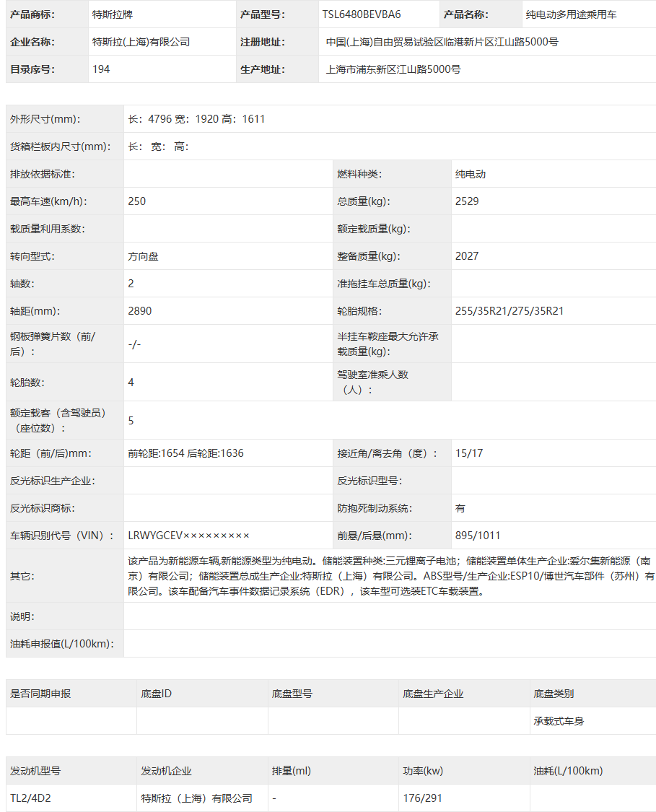This screenshot has width=656, height=812.
Task: Click product name 纯电动多用途乘用车
Action: coord(571,14)
